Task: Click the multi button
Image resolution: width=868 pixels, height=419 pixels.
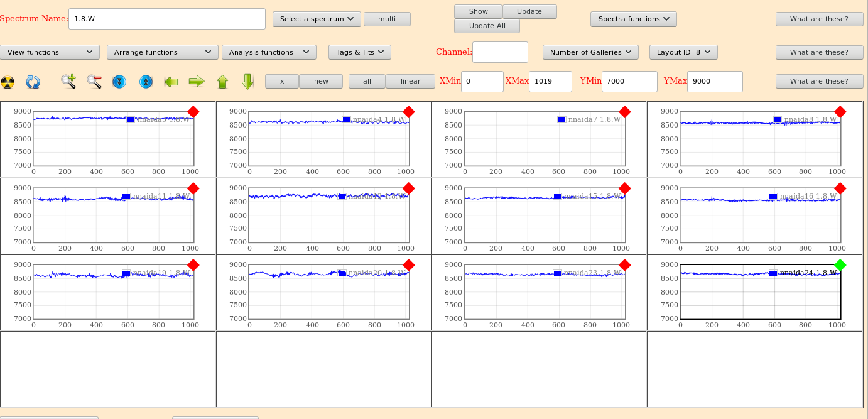Action: (x=387, y=19)
